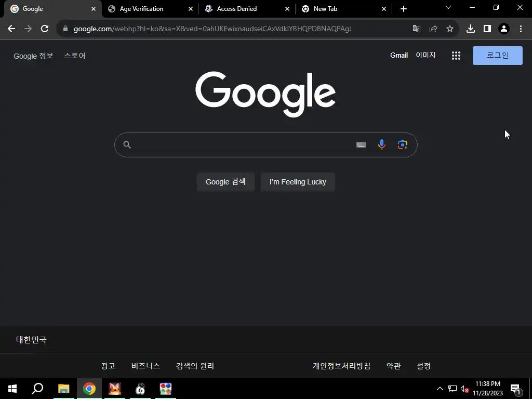
Task: Toggle the Chrome side panel
Action: point(487,29)
